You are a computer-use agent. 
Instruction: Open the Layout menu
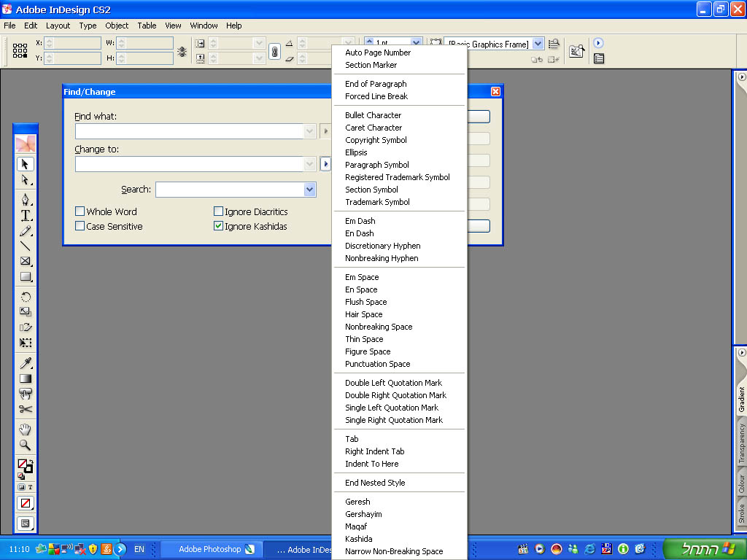[58, 26]
